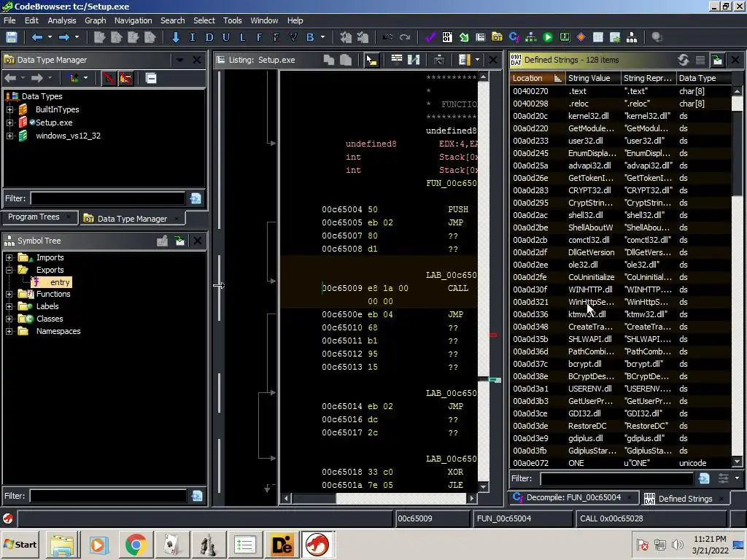Collapse the Exports folder

(x=9, y=270)
